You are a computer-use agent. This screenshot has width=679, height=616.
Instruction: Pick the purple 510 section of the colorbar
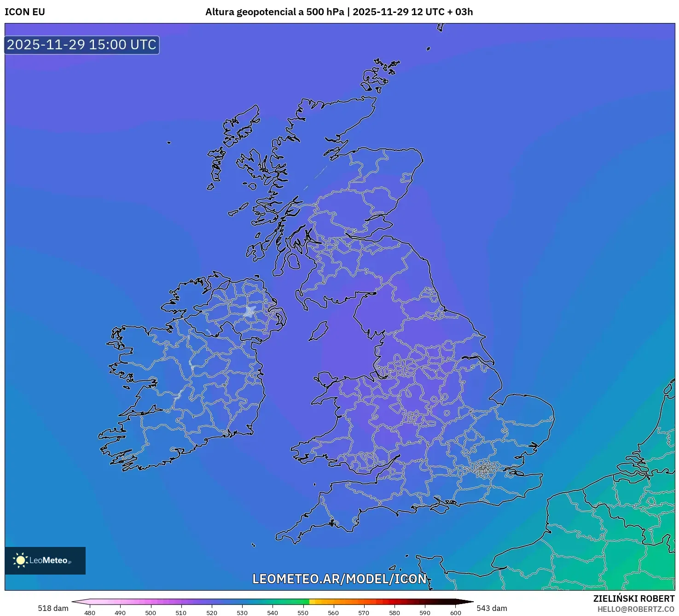[181, 602]
